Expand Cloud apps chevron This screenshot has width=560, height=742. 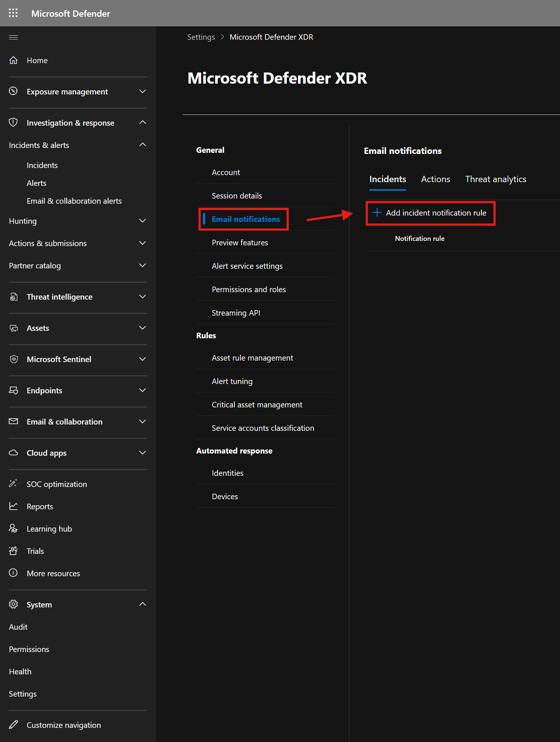click(x=142, y=453)
